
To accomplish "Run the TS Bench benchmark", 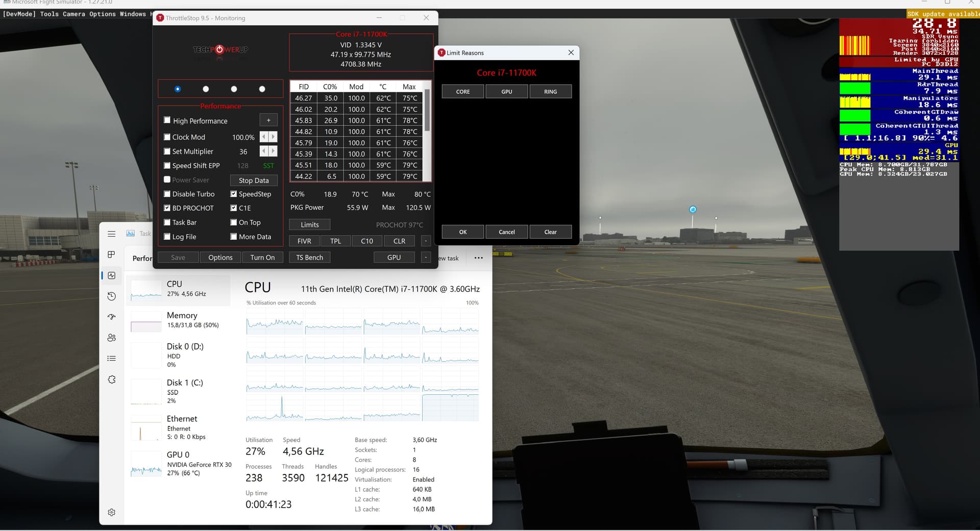I will pos(309,257).
